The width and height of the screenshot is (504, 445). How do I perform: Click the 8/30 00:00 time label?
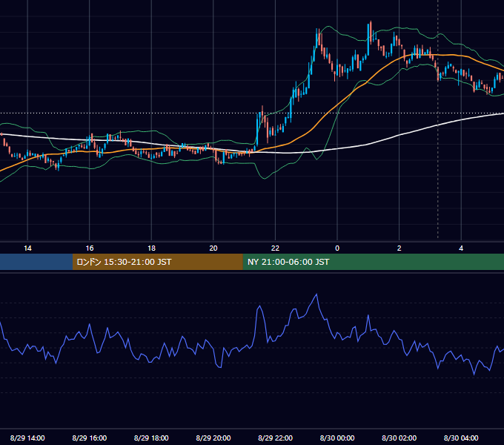pyautogui.click(x=337, y=438)
